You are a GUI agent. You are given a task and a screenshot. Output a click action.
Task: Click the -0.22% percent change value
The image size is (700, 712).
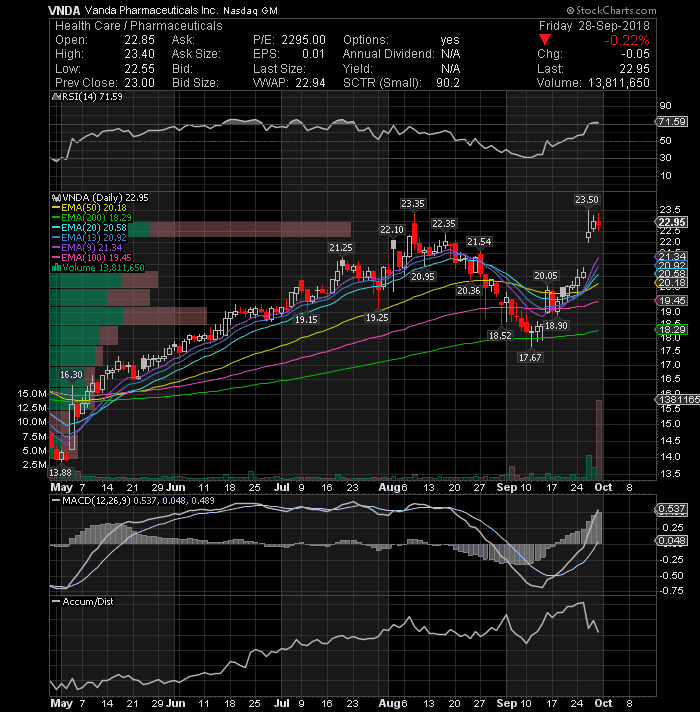click(626, 40)
